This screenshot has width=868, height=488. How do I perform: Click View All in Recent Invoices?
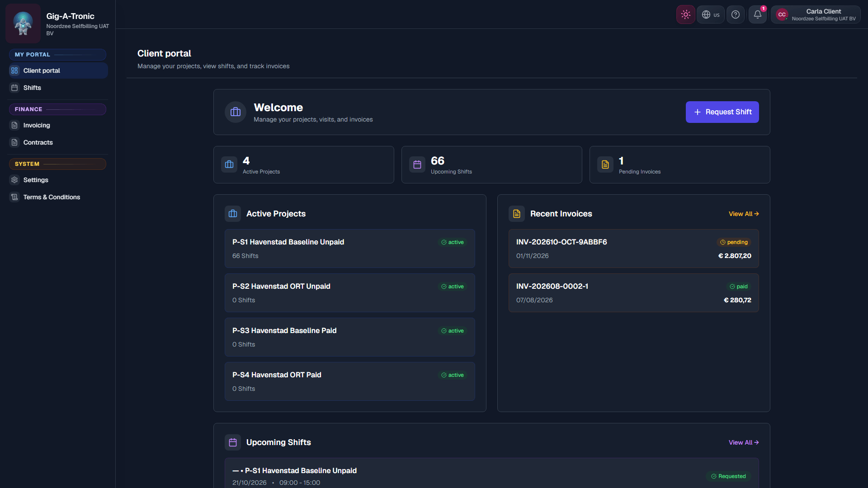[x=744, y=214]
